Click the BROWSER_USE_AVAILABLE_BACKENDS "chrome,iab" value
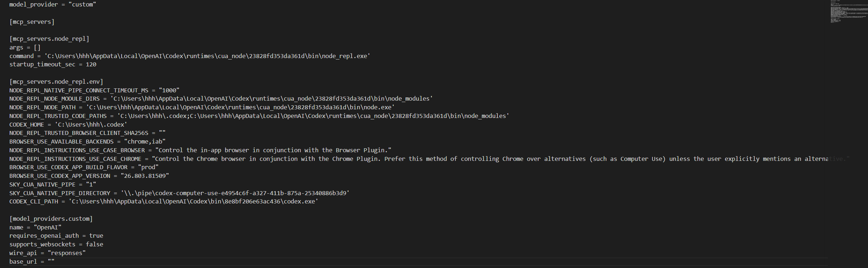 [x=145, y=142]
